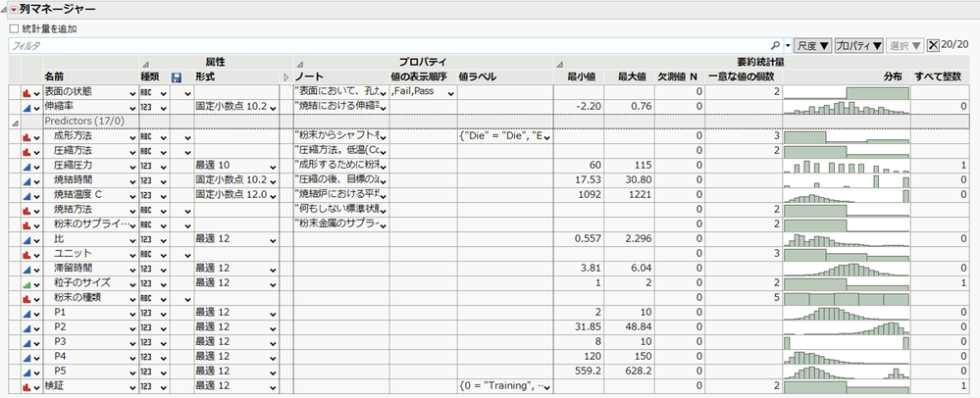Open the プロパティ dropdown button
This screenshot has width=980, height=398.
point(858,46)
